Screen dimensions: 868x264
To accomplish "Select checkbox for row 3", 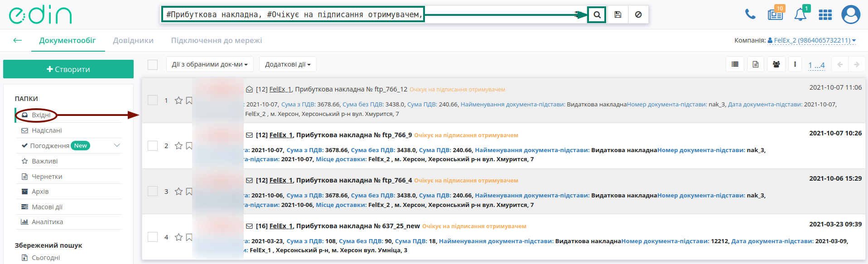I will tap(153, 191).
